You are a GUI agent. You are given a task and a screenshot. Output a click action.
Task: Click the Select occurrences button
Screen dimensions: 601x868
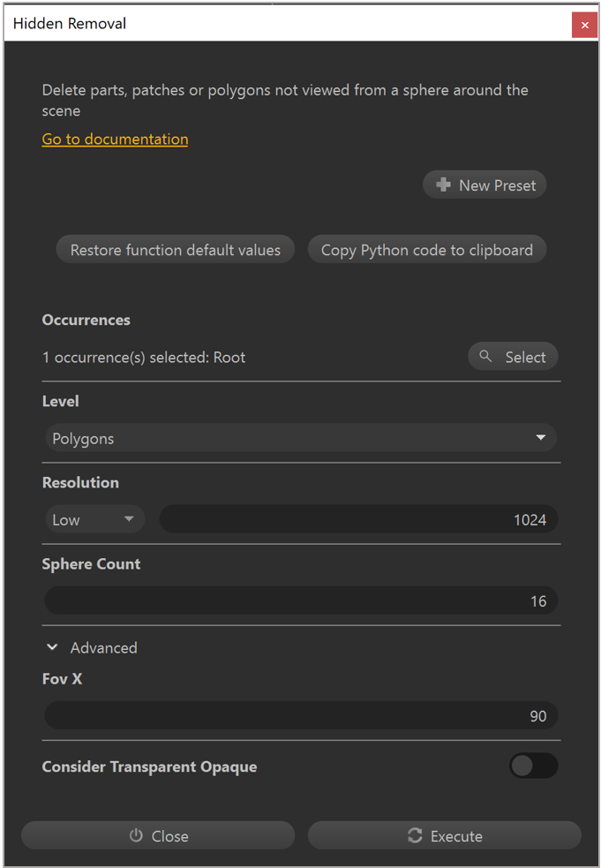click(513, 357)
